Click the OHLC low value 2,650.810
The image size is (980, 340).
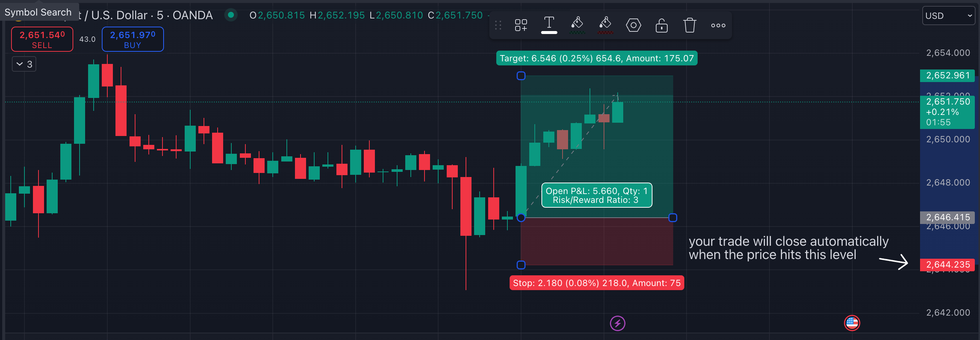[x=399, y=15]
